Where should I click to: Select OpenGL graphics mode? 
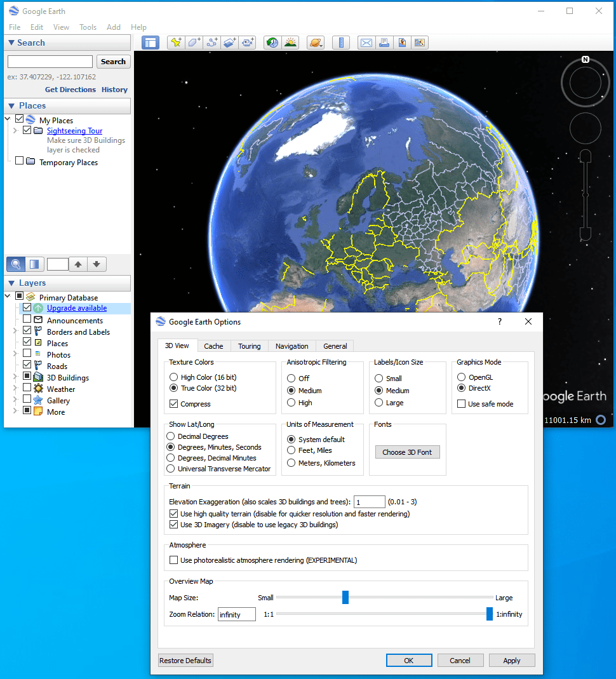click(462, 377)
